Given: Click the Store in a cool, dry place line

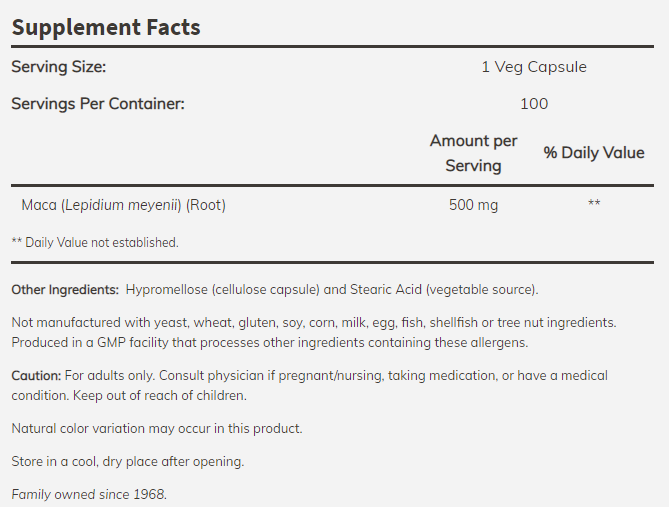Looking at the screenshot, I should [x=127, y=462].
